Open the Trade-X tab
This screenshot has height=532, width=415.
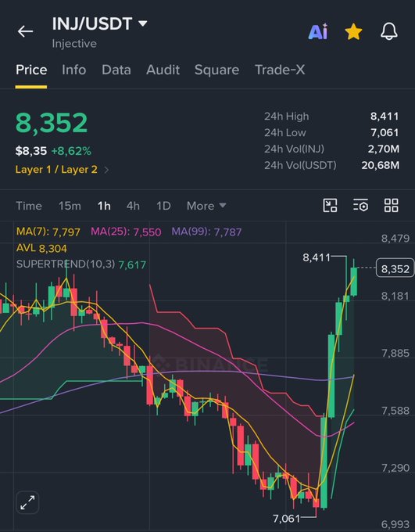[x=280, y=70]
